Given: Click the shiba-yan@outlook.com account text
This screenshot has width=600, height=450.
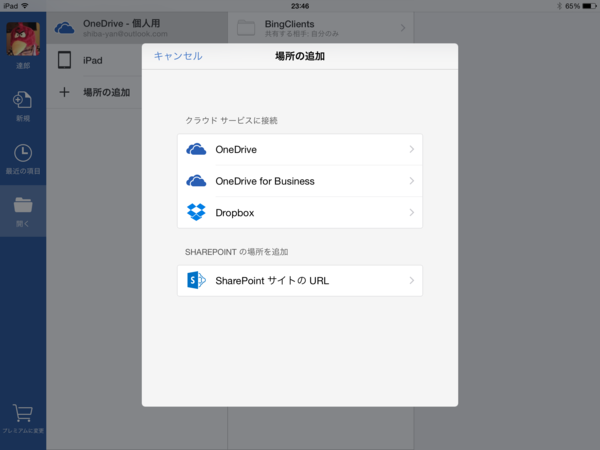Looking at the screenshot, I should point(126,34).
